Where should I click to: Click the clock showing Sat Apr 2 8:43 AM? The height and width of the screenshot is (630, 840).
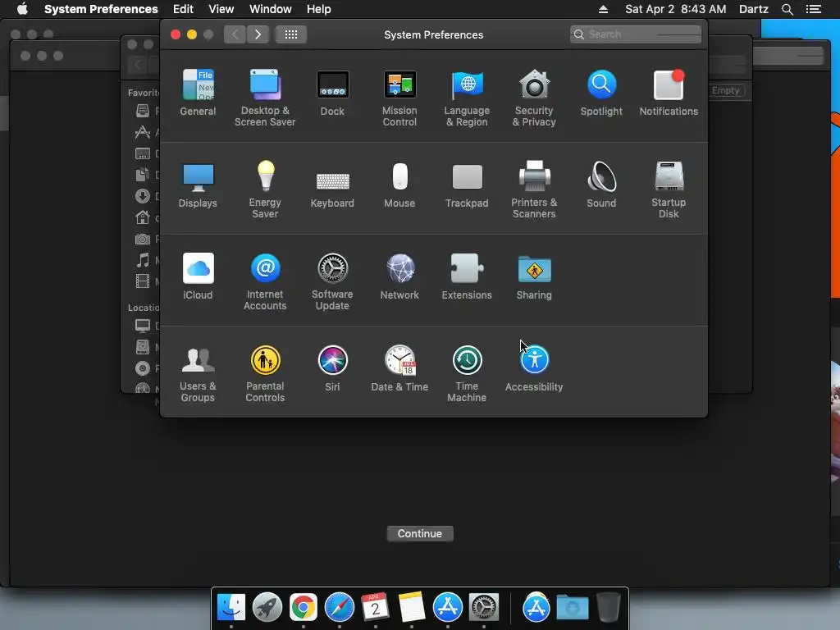pos(676,9)
